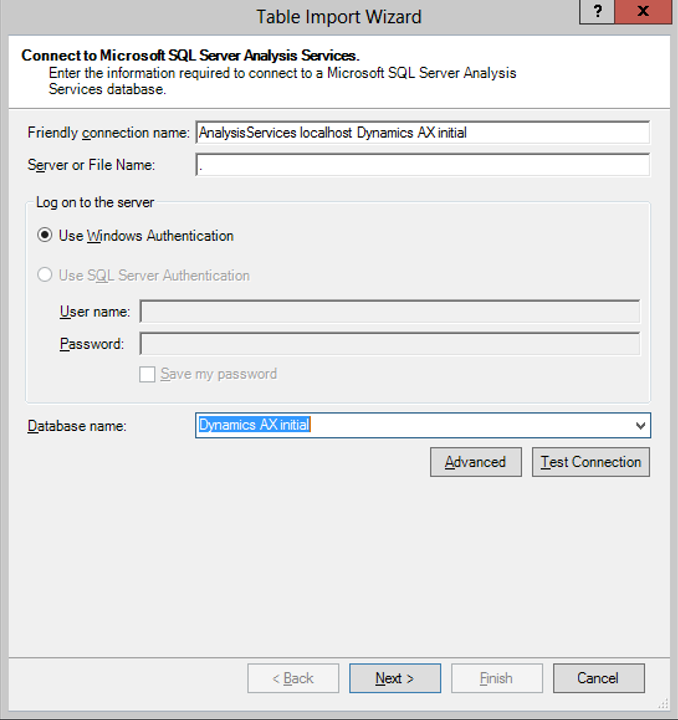Click the Finish button

tap(496, 678)
